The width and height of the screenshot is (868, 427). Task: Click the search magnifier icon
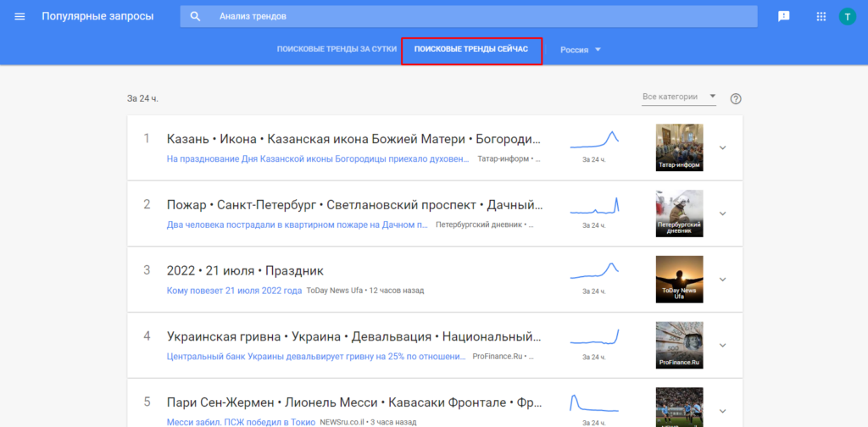point(196,17)
